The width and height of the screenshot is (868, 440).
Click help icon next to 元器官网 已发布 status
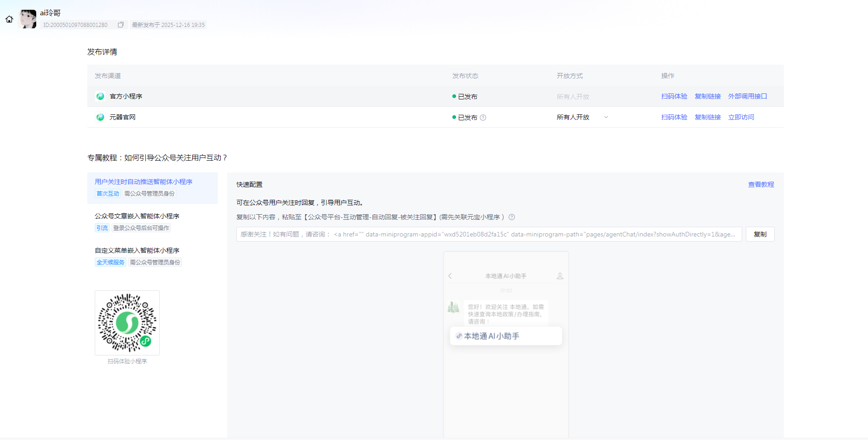tap(483, 118)
